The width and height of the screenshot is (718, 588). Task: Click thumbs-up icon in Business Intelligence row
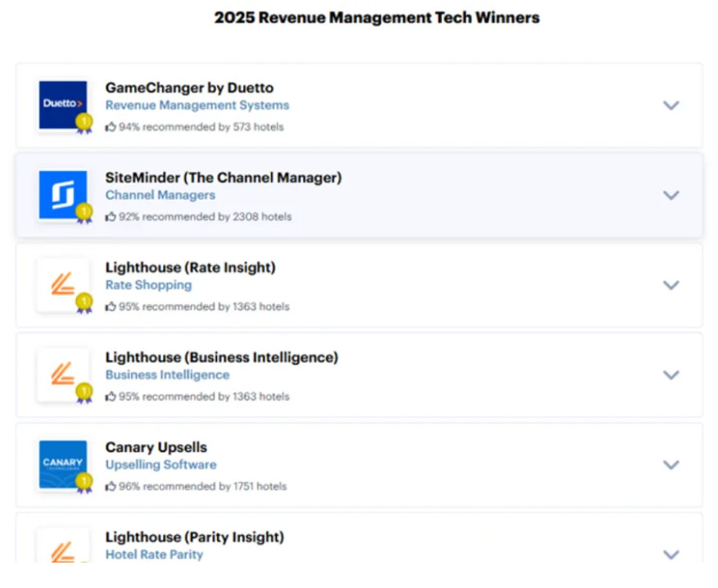pyautogui.click(x=111, y=396)
